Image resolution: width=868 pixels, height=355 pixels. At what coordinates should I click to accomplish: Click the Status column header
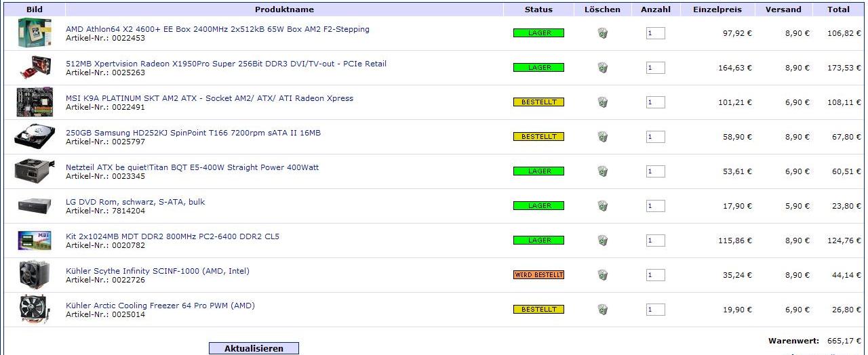click(x=538, y=9)
